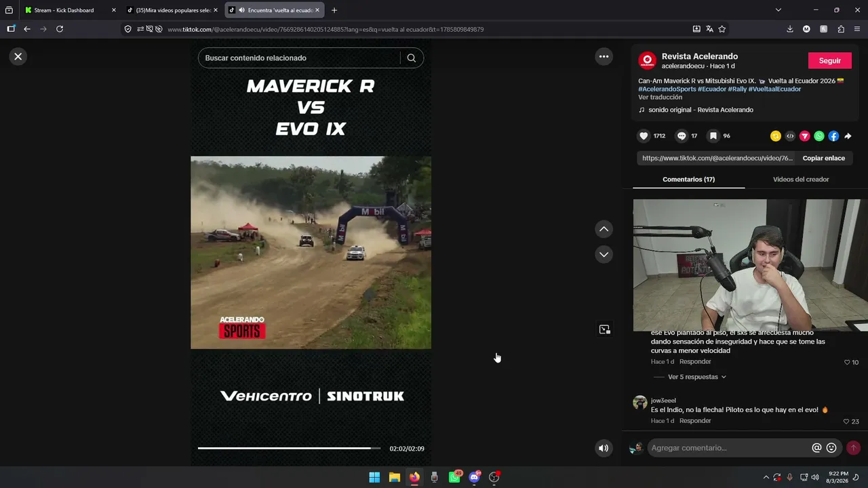868x488 pixels.
Task: Switch to Mira videos populares TikTok tab
Action: [172, 10]
